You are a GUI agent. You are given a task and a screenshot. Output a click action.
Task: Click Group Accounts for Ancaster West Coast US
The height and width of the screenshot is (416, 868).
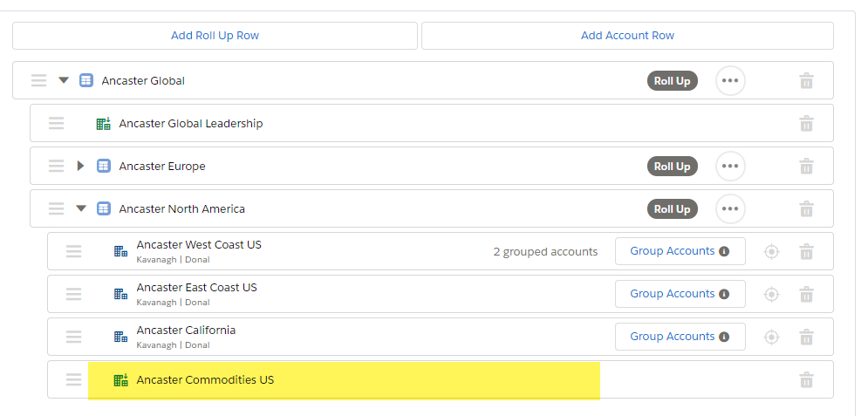pos(680,251)
